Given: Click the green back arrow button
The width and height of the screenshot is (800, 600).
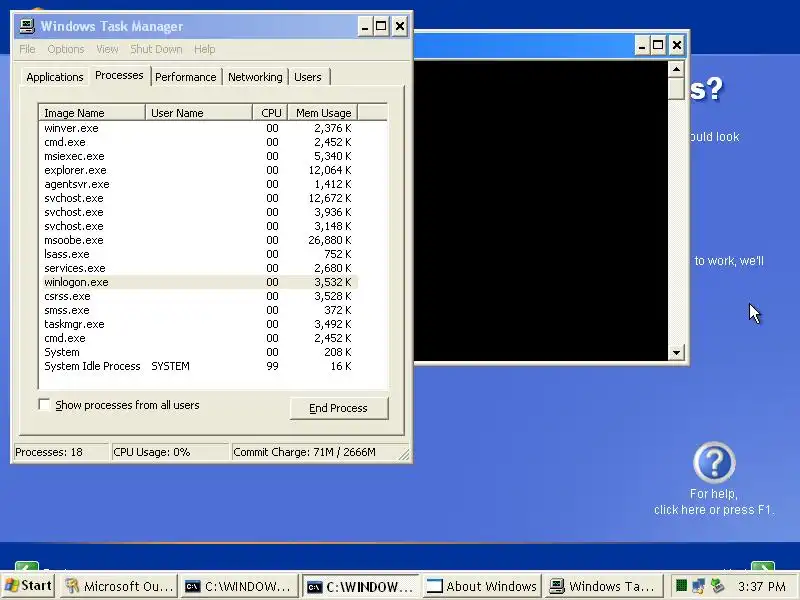Looking at the screenshot, I should click(x=27, y=566).
